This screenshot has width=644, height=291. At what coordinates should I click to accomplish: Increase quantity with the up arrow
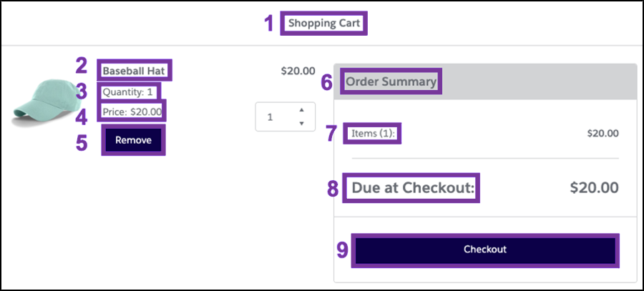click(301, 109)
